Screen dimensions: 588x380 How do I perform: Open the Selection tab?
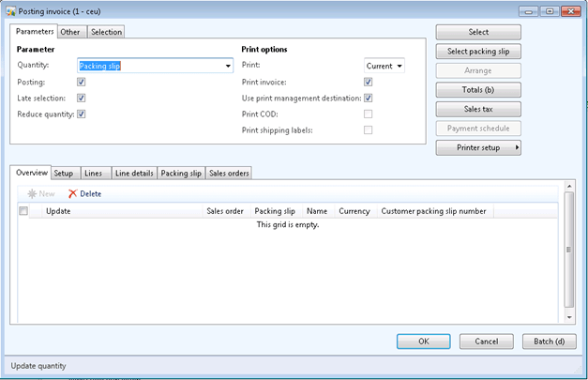pos(106,32)
